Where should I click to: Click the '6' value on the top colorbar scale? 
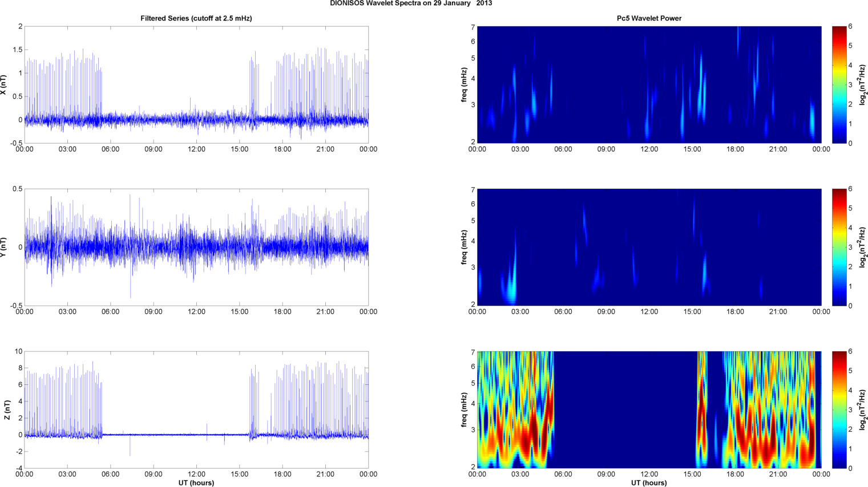coord(850,26)
